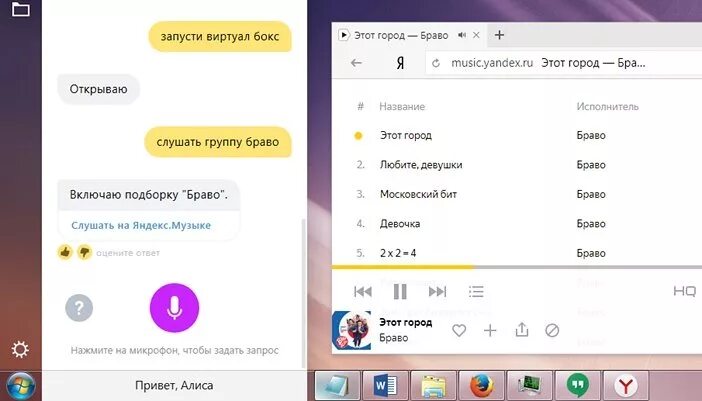Rate Alice's answer with thumbs up

click(65, 252)
